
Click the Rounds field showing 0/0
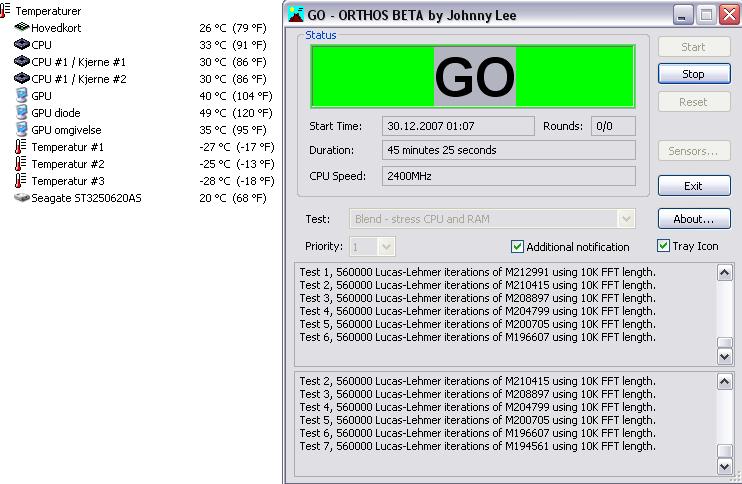coord(613,126)
